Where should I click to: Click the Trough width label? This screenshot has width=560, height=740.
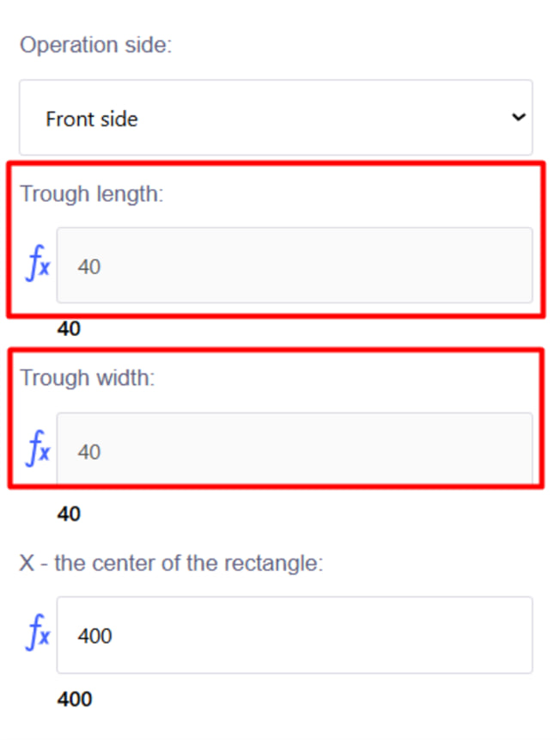(x=88, y=377)
